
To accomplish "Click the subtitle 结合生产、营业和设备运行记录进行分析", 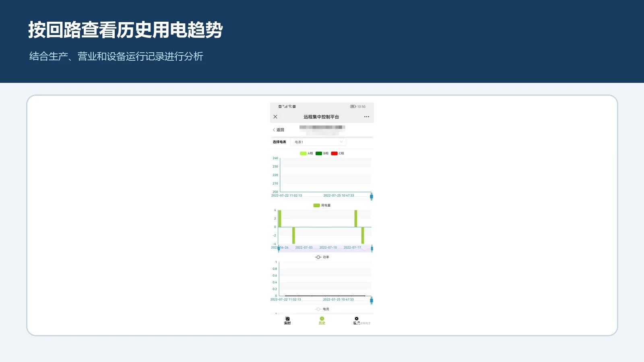I will [x=116, y=56].
